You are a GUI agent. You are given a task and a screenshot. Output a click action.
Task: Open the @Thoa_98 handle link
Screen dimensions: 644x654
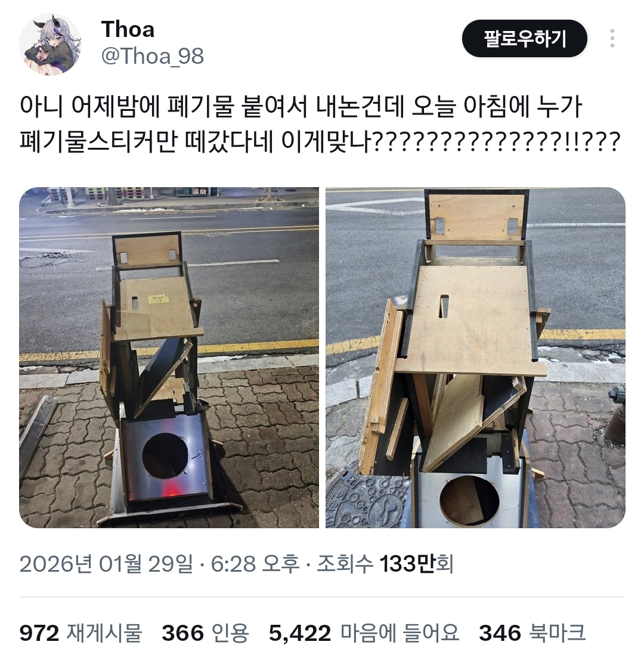click(152, 56)
